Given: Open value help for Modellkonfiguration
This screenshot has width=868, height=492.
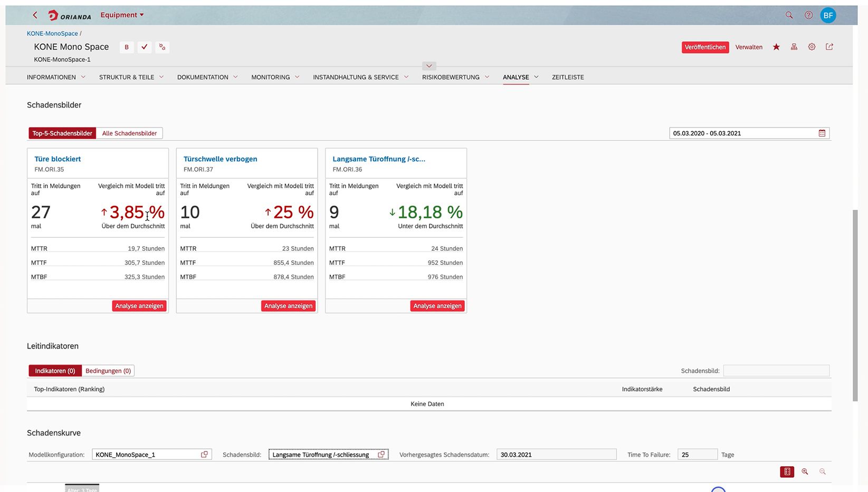Looking at the screenshot, I should (x=204, y=455).
